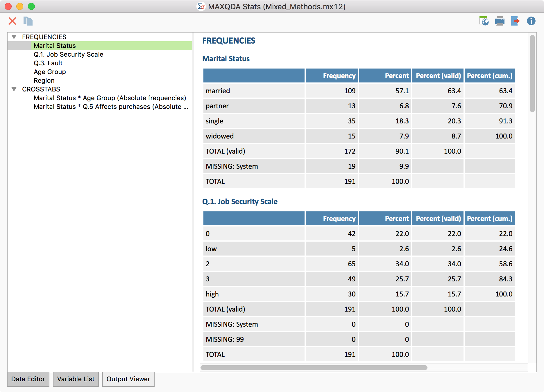Click the vertical scrollbar thumb

[532, 73]
